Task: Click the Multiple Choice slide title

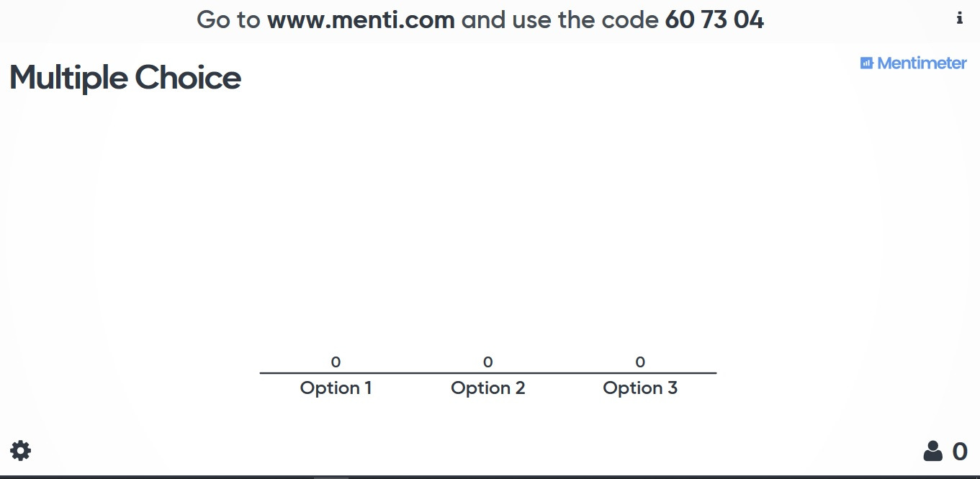Action: click(125, 78)
